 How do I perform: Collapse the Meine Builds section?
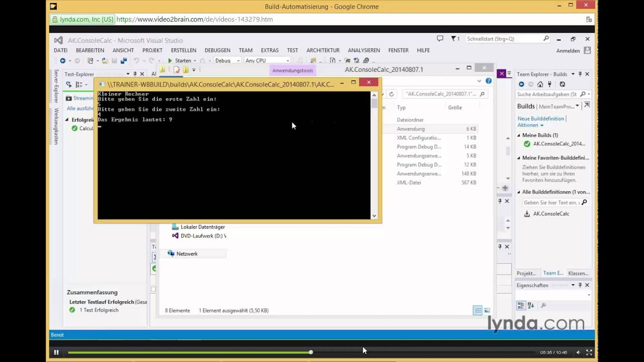[x=519, y=135]
